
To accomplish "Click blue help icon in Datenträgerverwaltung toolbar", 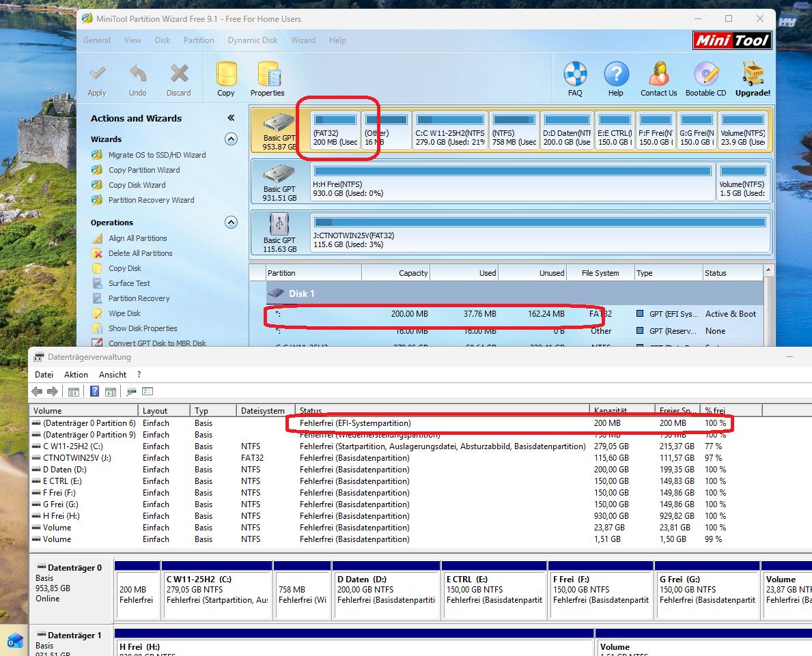I will 94,391.
